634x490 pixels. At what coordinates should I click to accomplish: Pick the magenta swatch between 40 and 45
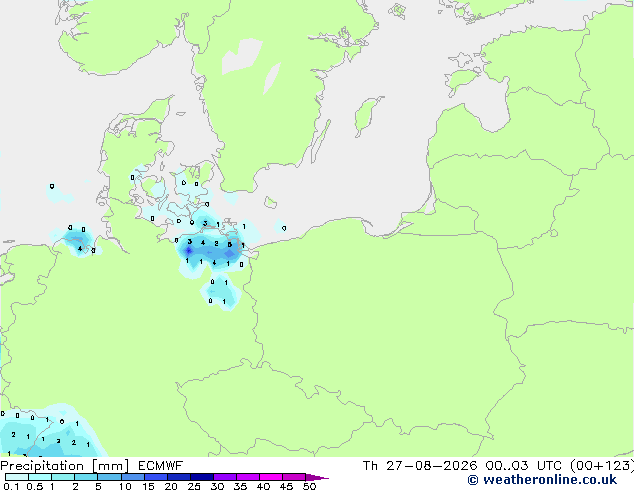point(271,477)
